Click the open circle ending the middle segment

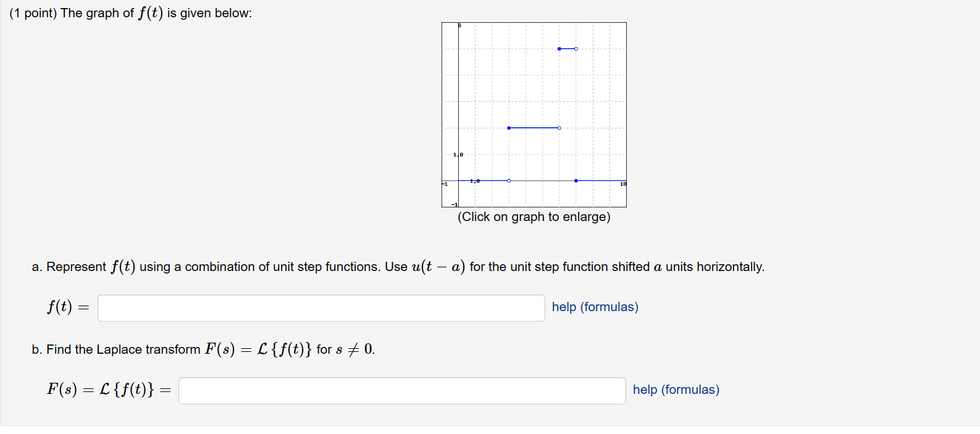[x=559, y=128]
